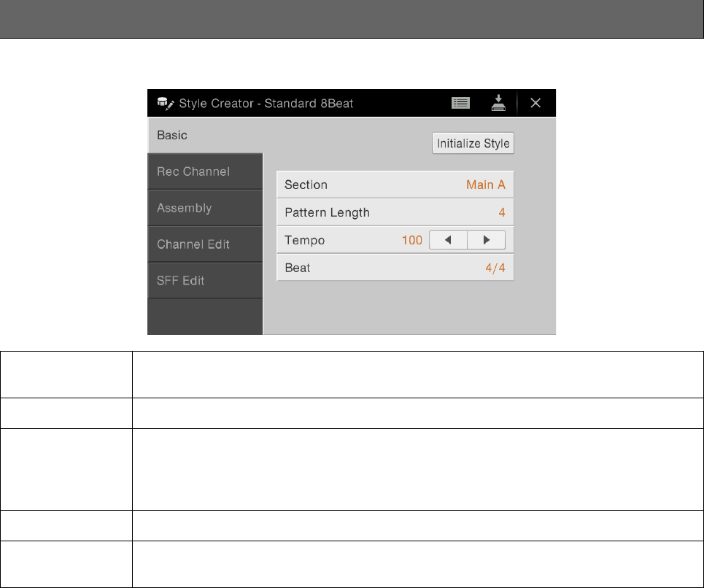Click the Style Creator drum-and-pencil icon

165,104
